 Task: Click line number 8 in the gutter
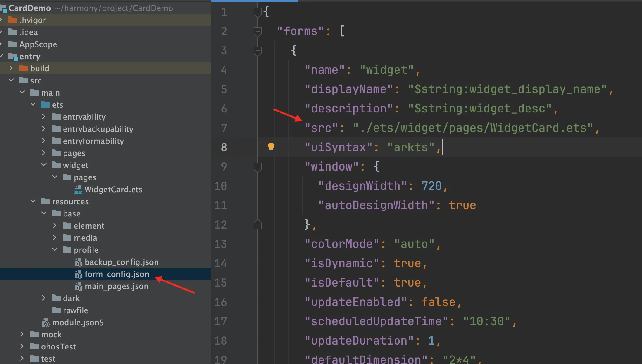[x=224, y=147]
